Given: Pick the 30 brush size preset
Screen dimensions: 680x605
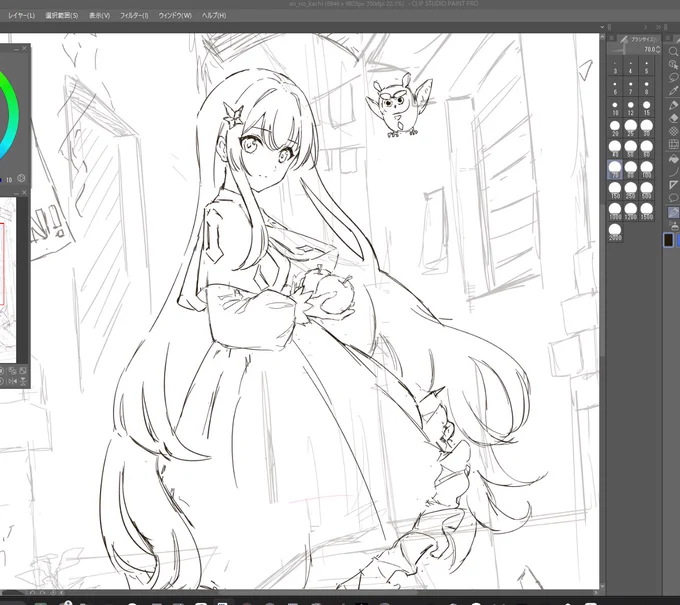Looking at the screenshot, I should (x=647, y=128).
